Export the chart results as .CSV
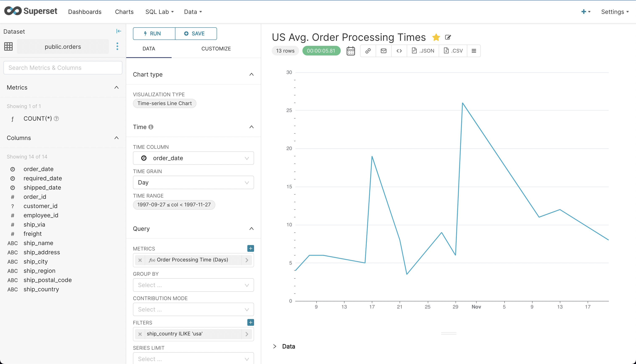Image resolution: width=636 pixels, height=364 pixels. pyautogui.click(x=453, y=50)
